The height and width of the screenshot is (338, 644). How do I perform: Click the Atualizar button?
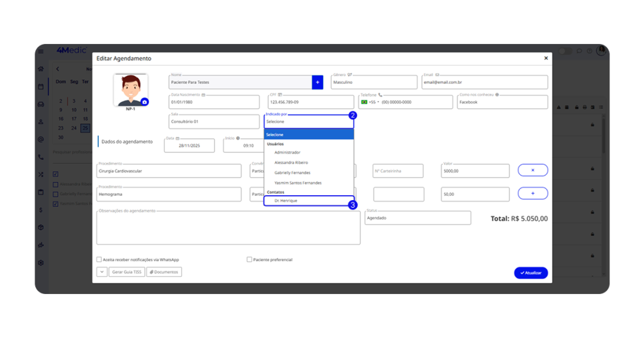pos(530,273)
